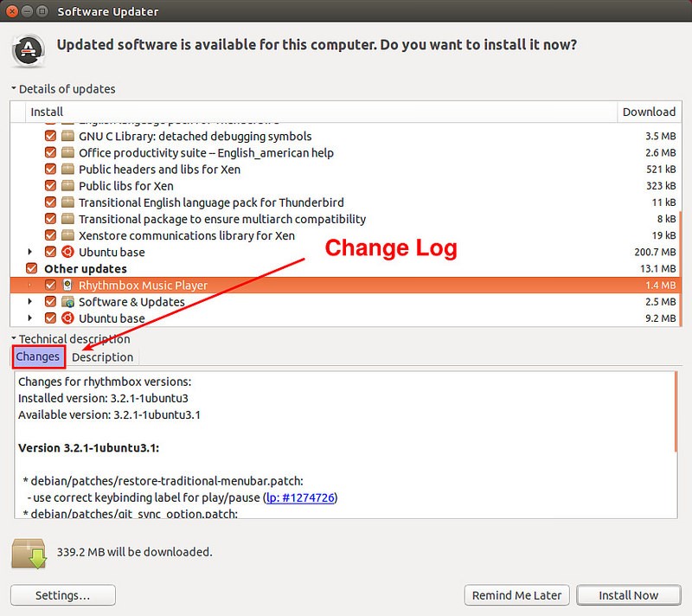Switch to the Changes tab
The width and height of the screenshot is (692, 616).
click(x=38, y=356)
